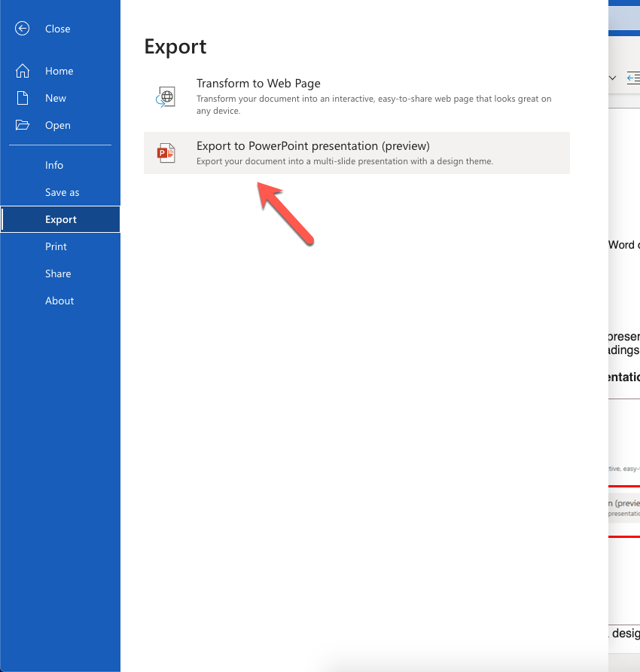Screen dimensions: 640x672
Task: Click the decrease indent icon in the Word ribbon
Action: (x=633, y=78)
